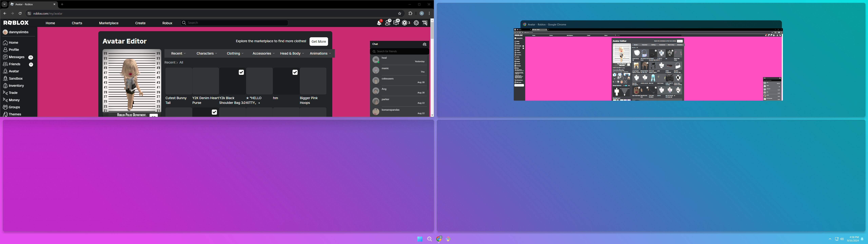The width and height of the screenshot is (868, 244).
Task: Click the RoPro R+ extension icon
Action: [425, 23]
